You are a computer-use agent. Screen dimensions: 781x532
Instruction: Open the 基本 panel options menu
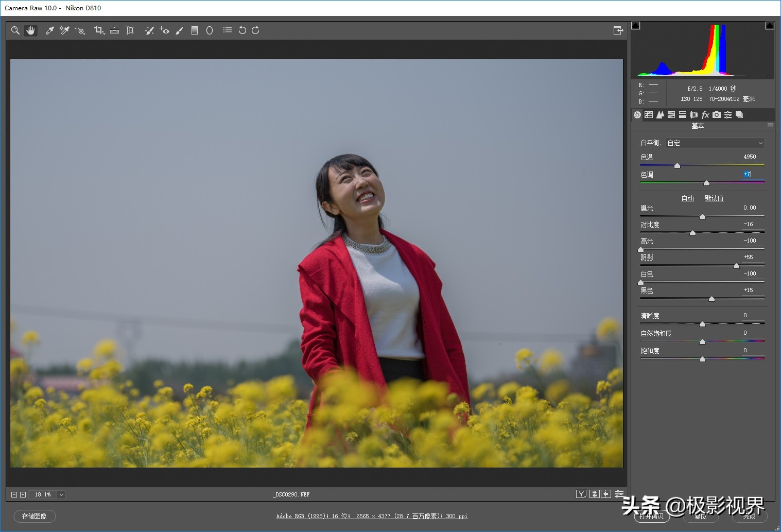click(x=770, y=126)
